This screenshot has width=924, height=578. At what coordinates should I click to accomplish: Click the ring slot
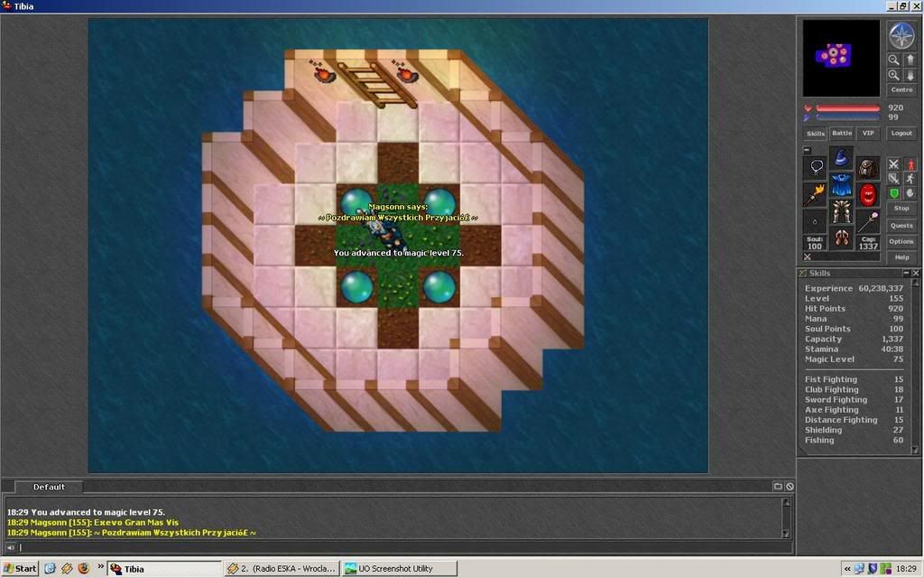(x=816, y=222)
